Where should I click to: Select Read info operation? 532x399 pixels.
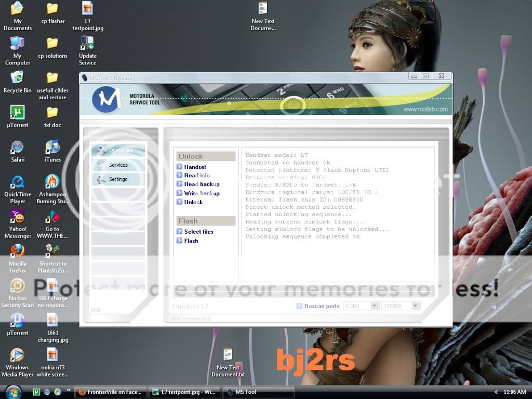pos(197,176)
